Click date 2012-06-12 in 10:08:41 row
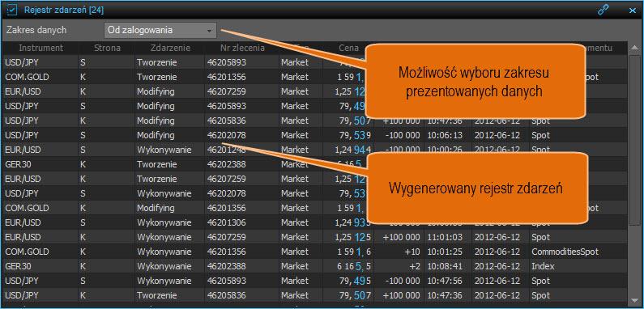Screen dimensions: 644x309 (497, 266)
